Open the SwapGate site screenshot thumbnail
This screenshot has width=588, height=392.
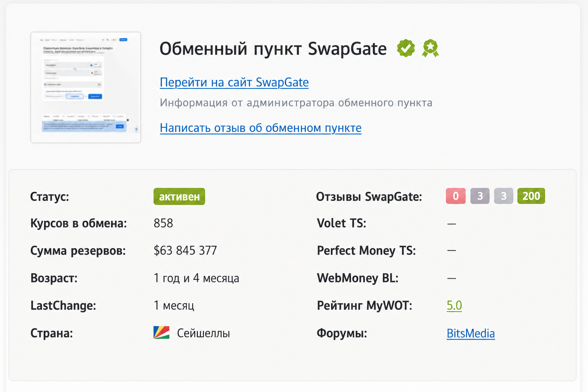[86, 87]
